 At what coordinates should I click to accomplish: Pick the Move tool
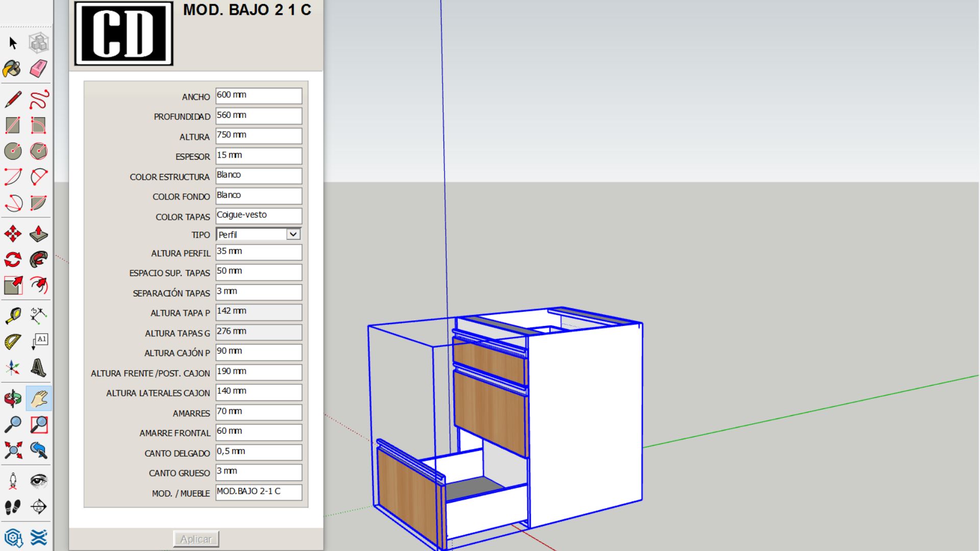pos(14,235)
